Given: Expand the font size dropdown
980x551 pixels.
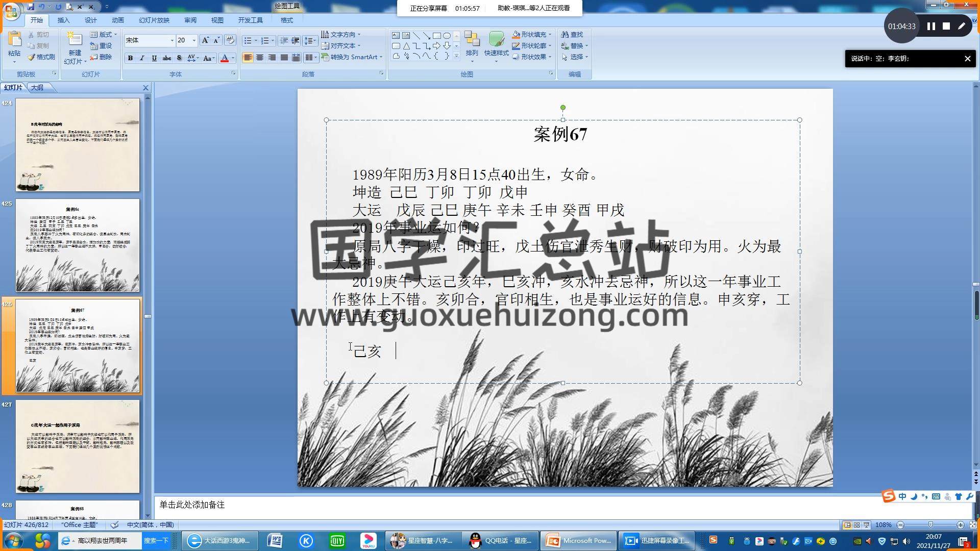Looking at the screenshot, I should [194, 40].
